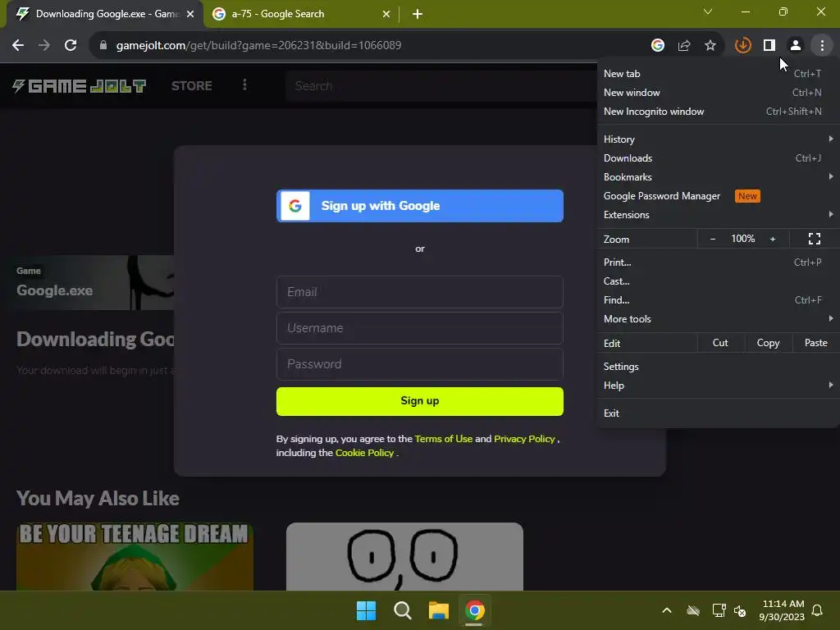Choose Exit from Chrome menu

[x=718, y=413]
